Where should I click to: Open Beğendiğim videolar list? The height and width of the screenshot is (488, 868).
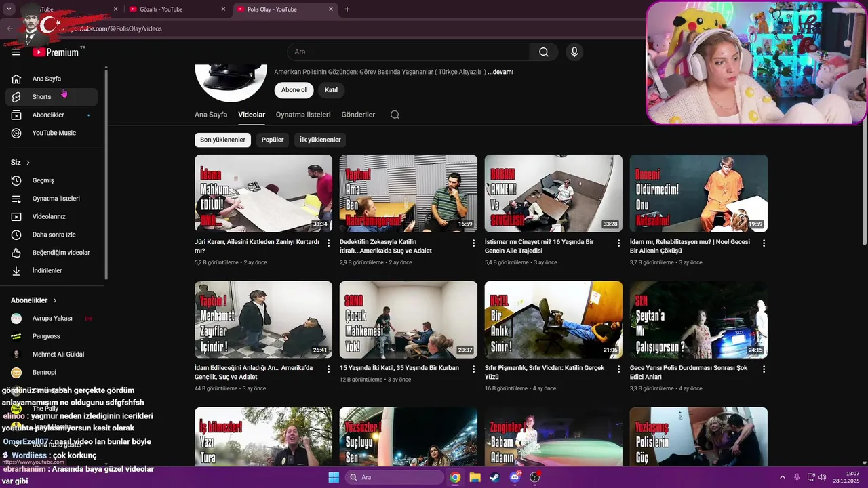pos(52,253)
